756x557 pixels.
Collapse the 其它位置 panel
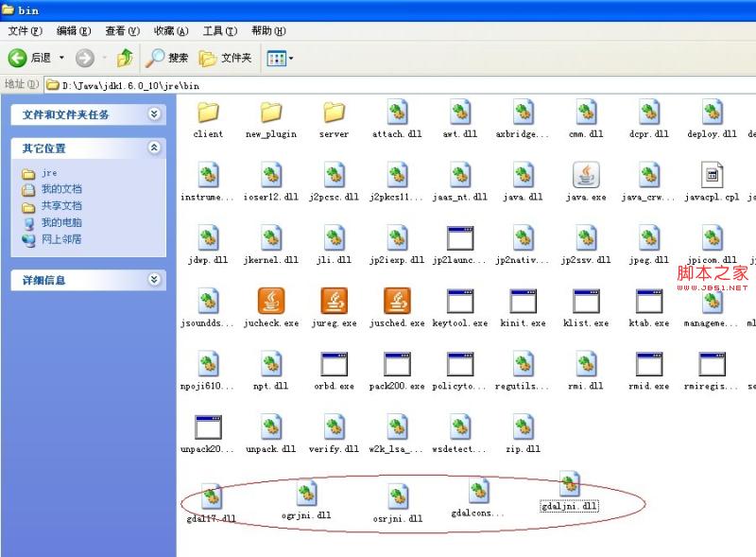(154, 148)
